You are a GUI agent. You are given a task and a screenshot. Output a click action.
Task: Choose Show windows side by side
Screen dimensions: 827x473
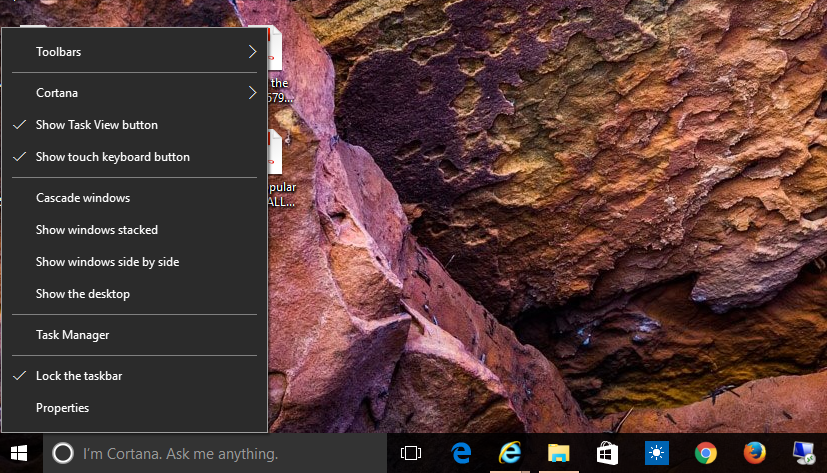pyautogui.click(x=107, y=262)
